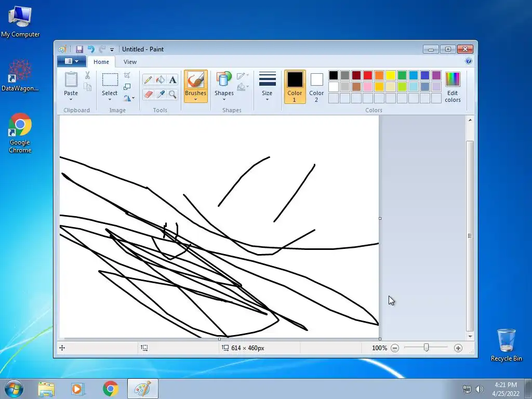
Task: Pick the purple color swatch
Action: (x=436, y=75)
